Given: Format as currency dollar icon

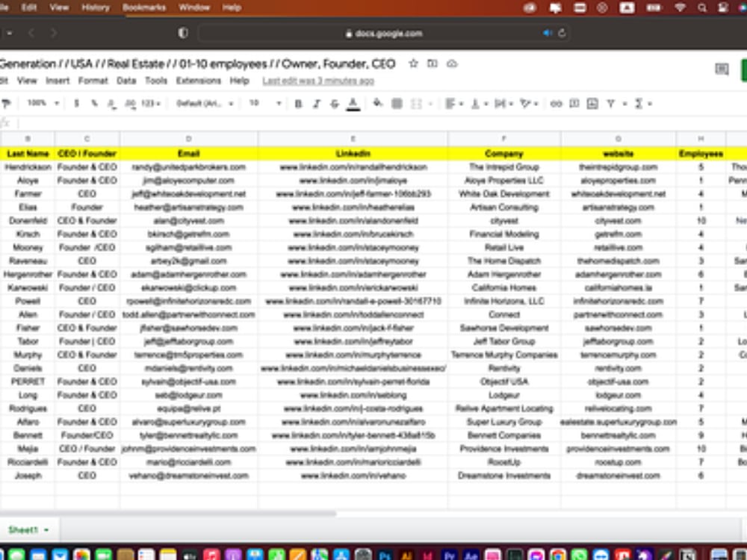Looking at the screenshot, I should [x=76, y=103].
